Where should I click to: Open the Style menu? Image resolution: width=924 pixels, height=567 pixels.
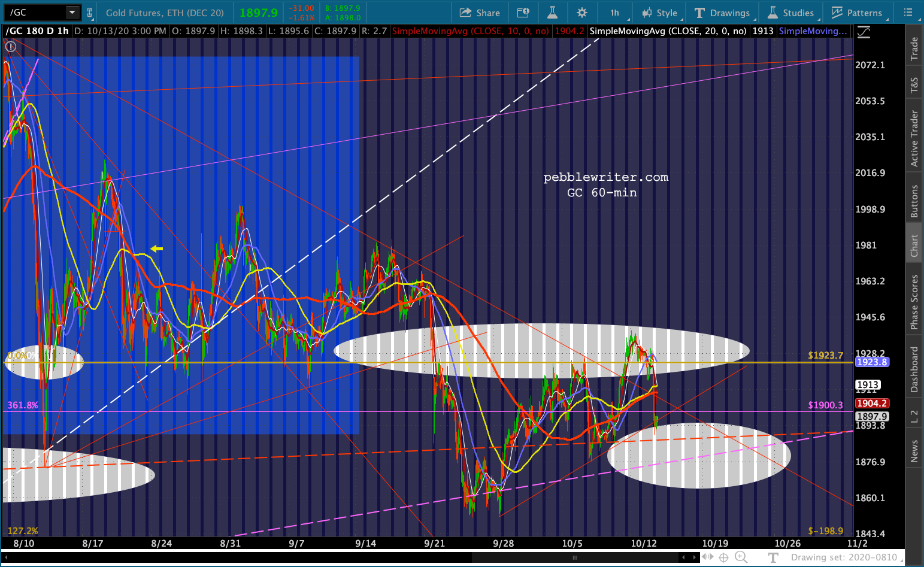659,13
